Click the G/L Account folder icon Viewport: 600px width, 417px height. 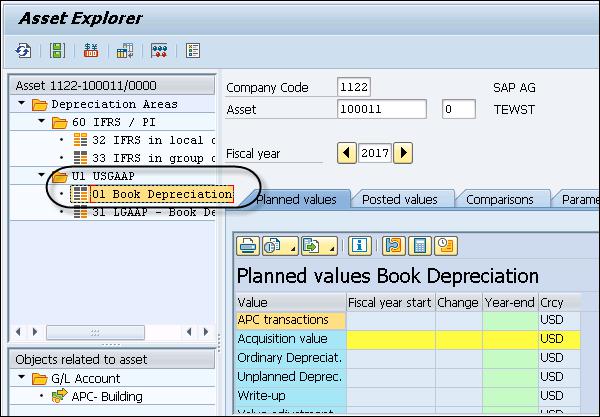coord(39,379)
